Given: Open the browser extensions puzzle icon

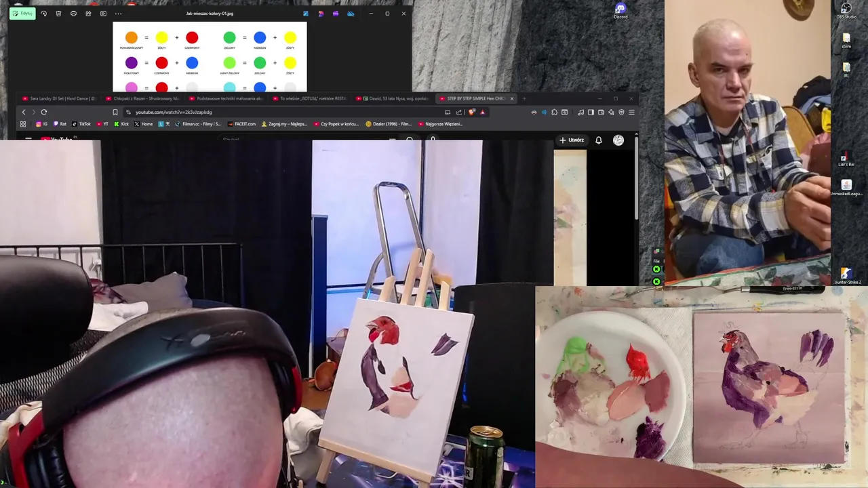Looking at the screenshot, I should 554,113.
